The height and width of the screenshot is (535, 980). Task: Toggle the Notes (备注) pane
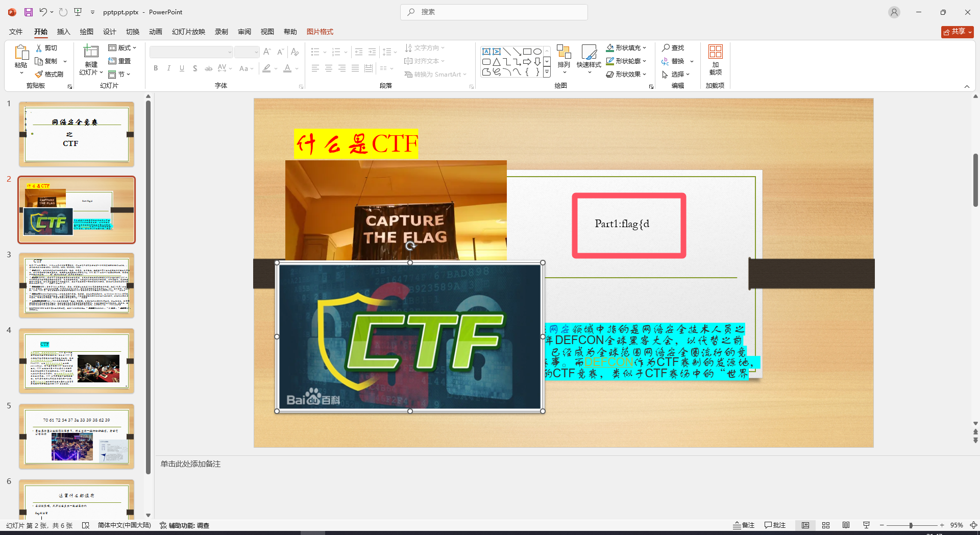(744, 525)
